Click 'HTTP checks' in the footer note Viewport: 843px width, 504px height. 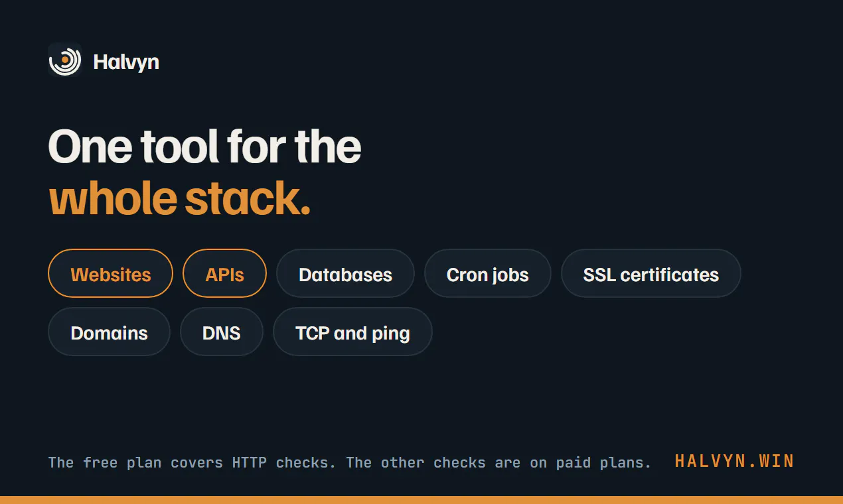(280, 462)
